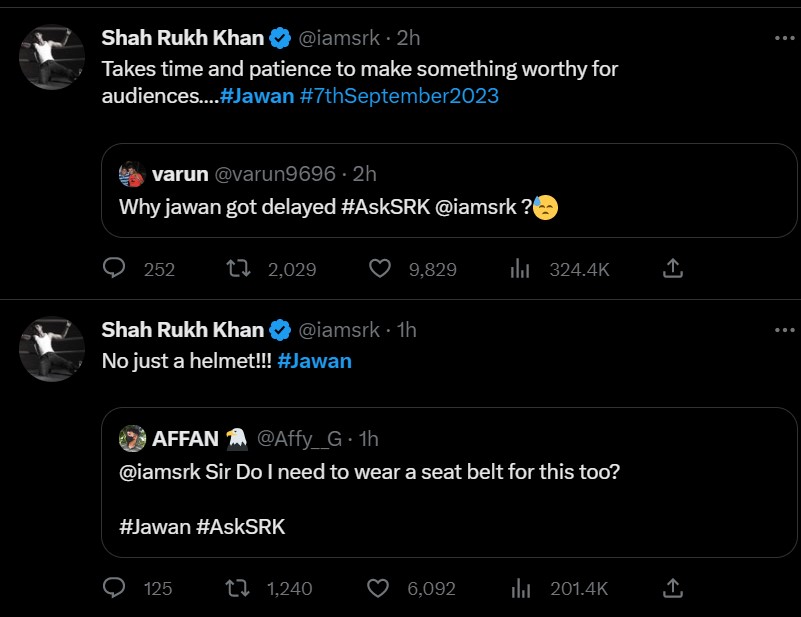Click first tweet's Shah Rukh Khan avatar

[x=52, y=58]
